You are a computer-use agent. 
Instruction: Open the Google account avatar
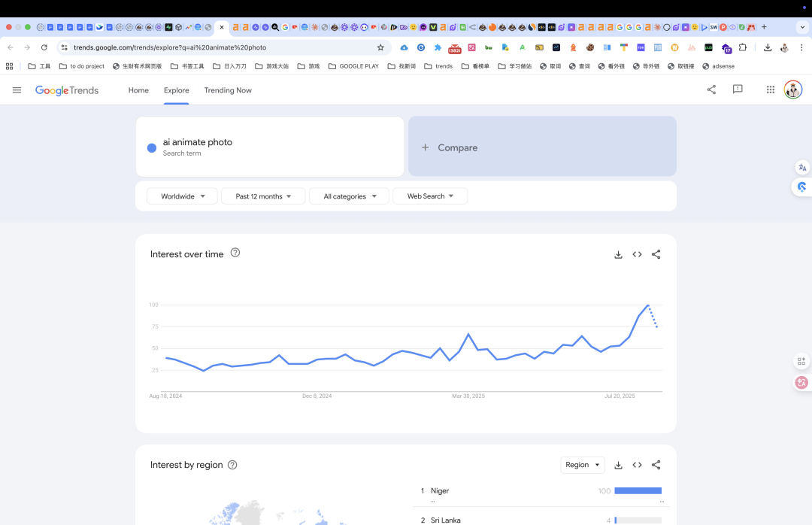click(793, 90)
